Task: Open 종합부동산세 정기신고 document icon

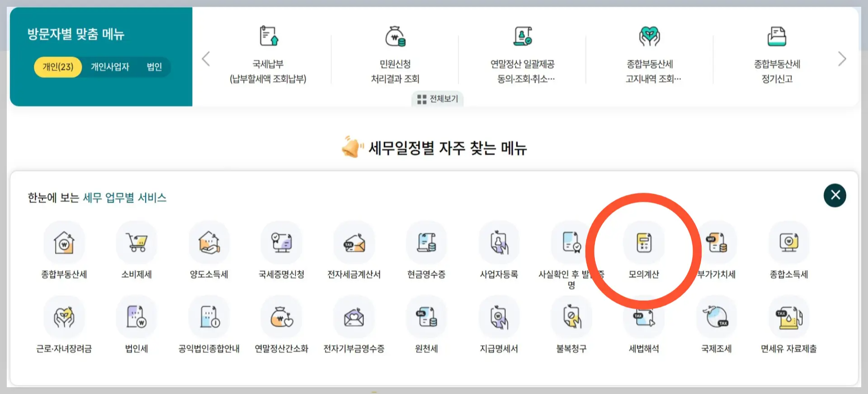Action: click(777, 36)
